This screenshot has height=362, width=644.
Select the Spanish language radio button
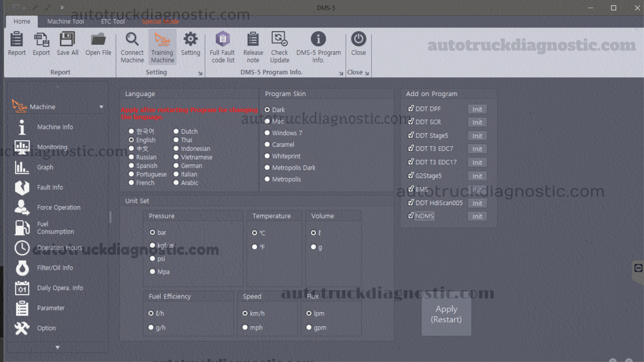(x=131, y=166)
